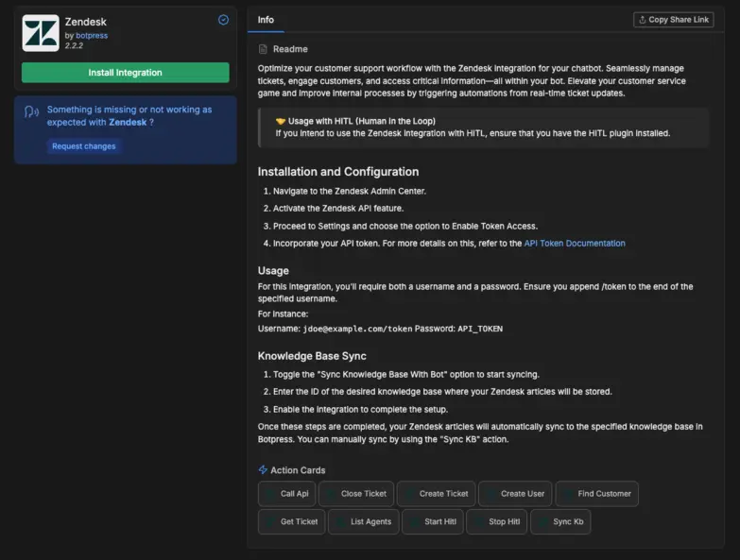This screenshot has height=560, width=740.
Task: Click the Installation and Configuration heading
Action: coord(338,172)
